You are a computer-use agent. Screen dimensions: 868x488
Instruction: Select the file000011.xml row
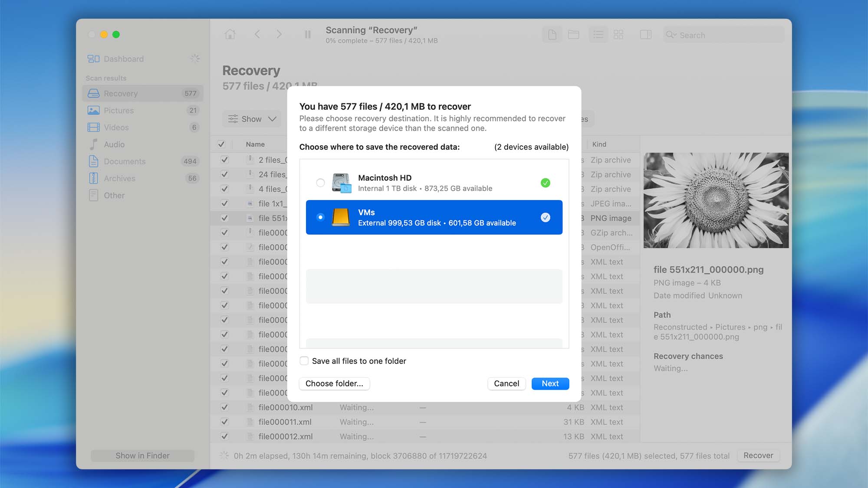[425, 422]
